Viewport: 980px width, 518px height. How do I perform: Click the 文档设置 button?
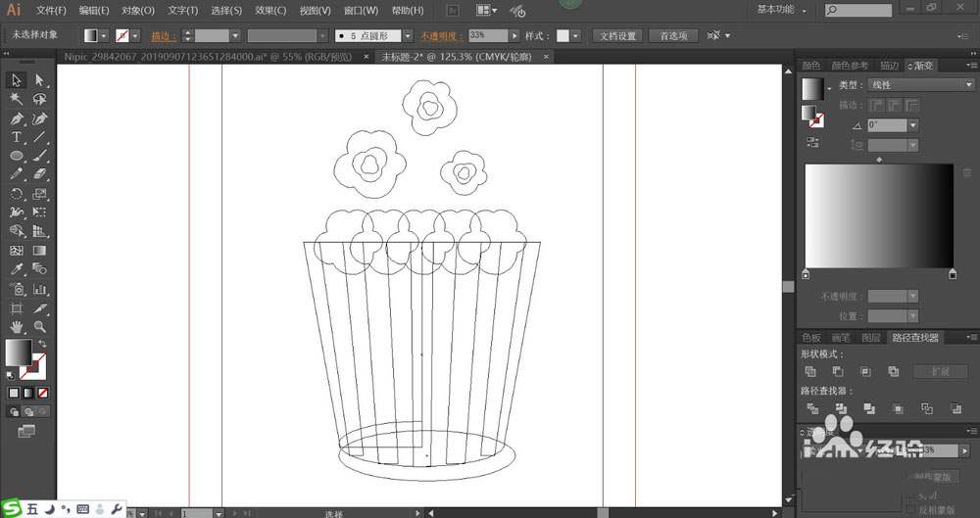click(617, 35)
